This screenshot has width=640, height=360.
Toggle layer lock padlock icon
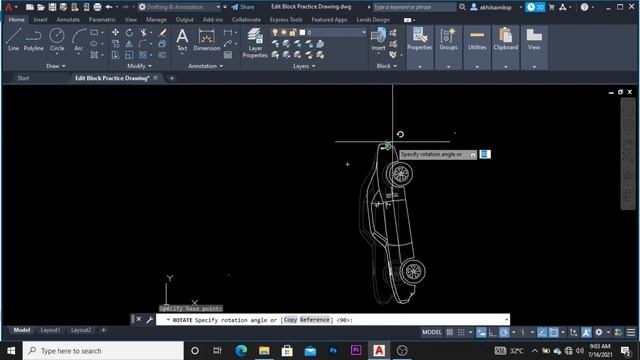pyautogui.click(x=292, y=32)
